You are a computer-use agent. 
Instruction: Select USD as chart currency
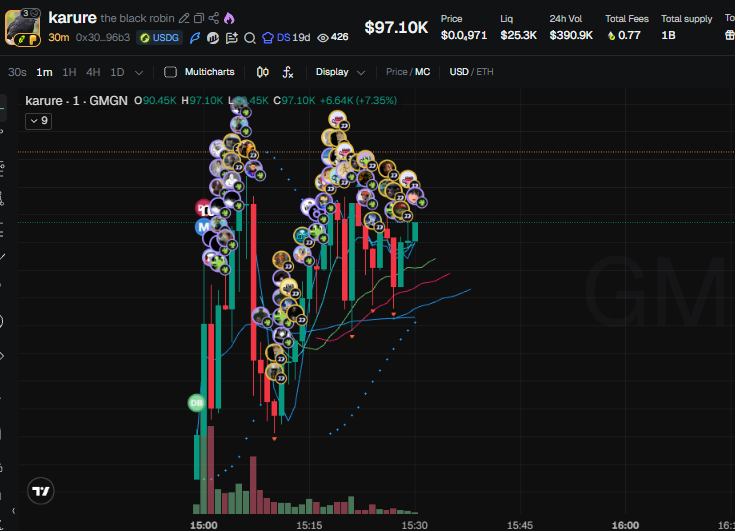pyautogui.click(x=459, y=72)
